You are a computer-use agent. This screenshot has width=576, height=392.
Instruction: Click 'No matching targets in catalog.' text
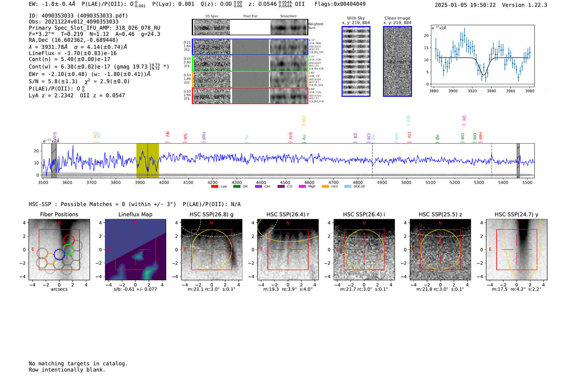coord(78,364)
